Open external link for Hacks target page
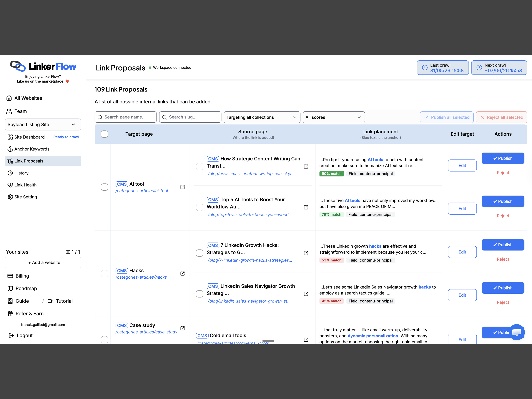 tap(183, 273)
